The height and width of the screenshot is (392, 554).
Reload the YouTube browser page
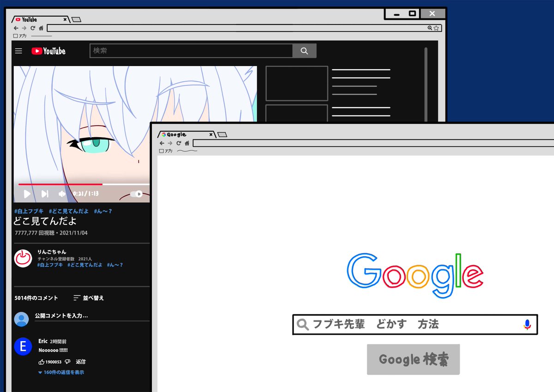32,28
